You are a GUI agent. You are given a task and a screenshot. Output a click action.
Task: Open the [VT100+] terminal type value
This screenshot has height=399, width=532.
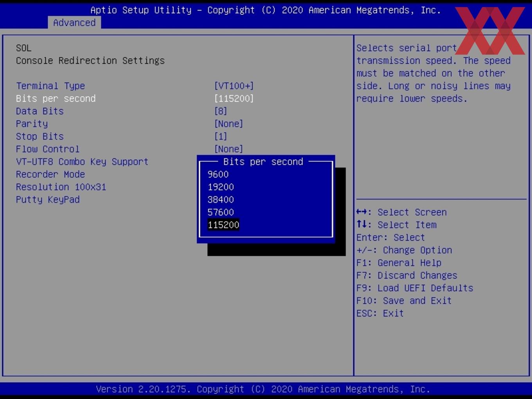(234, 86)
